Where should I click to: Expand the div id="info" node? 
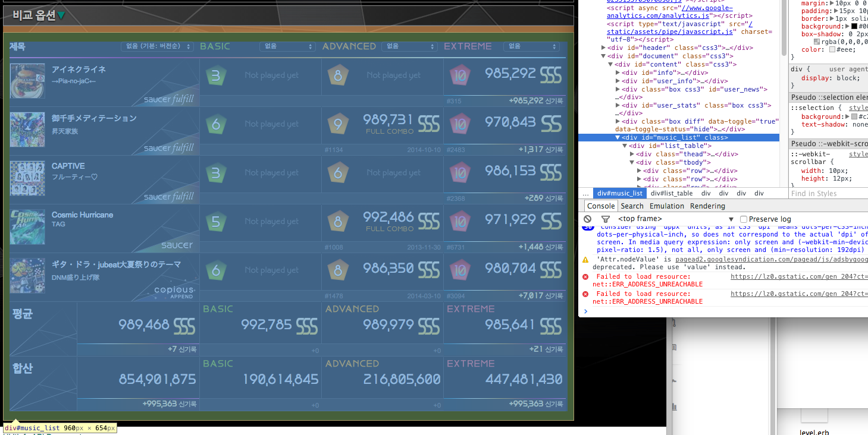pos(618,72)
